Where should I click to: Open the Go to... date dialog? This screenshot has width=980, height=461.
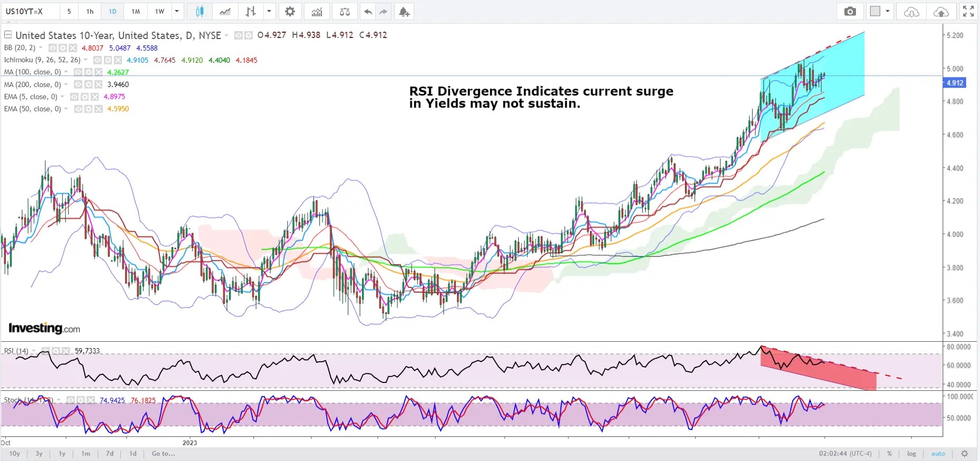(x=163, y=454)
